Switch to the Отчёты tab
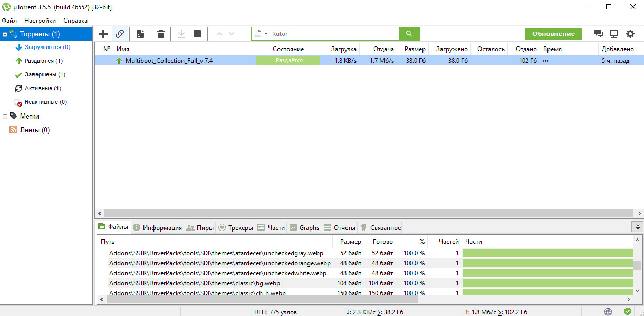The image size is (644, 316). (x=339, y=228)
